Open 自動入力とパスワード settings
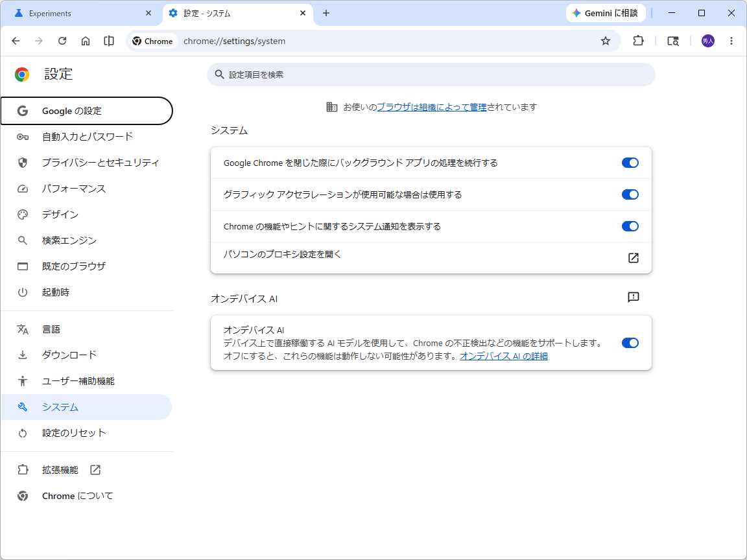This screenshot has height=560, width=747. (86, 137)
